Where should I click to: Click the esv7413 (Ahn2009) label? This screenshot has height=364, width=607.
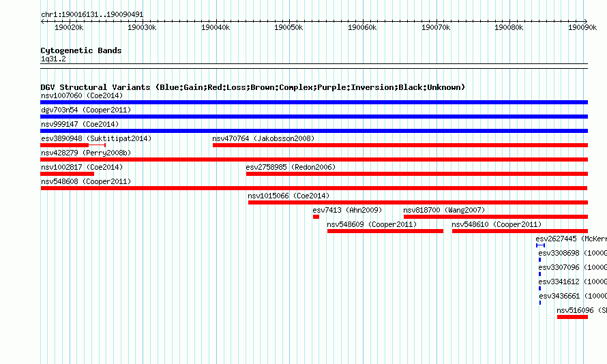tap(347, 210)
